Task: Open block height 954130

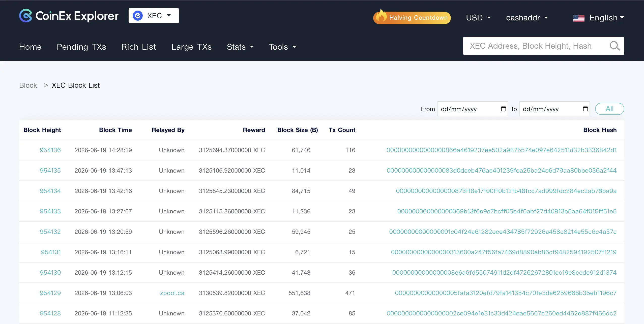Action: 50,273
